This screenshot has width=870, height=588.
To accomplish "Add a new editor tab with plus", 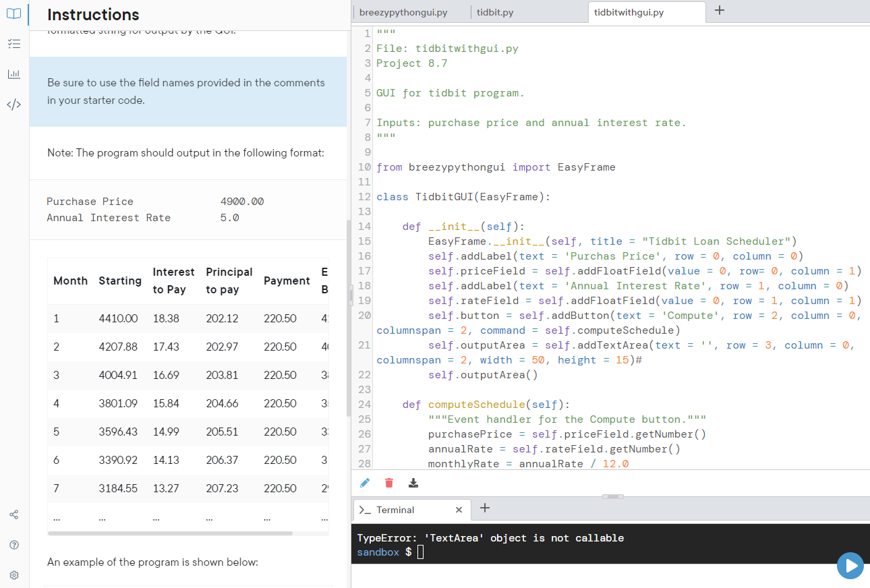I will [720, 11].
